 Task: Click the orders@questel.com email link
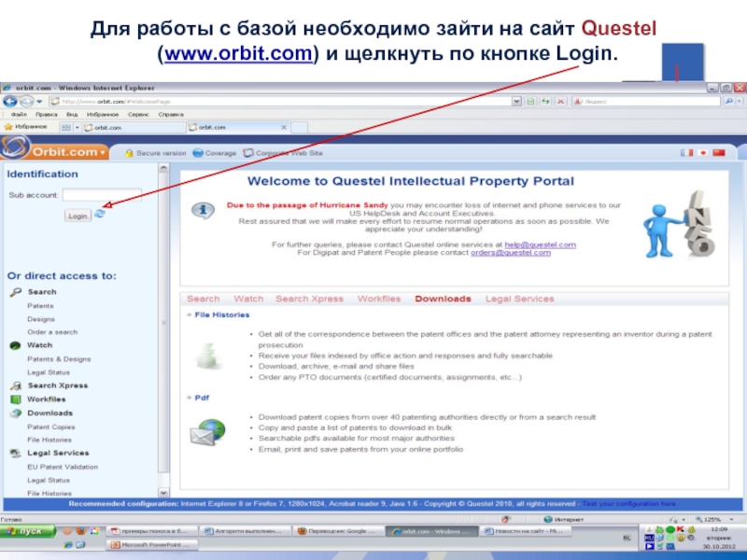pyautogui.click(x=511, y=253)
